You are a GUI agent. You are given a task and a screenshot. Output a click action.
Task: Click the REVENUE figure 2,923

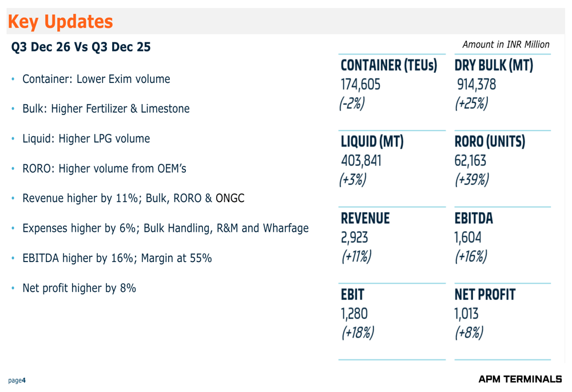(355, 237)
